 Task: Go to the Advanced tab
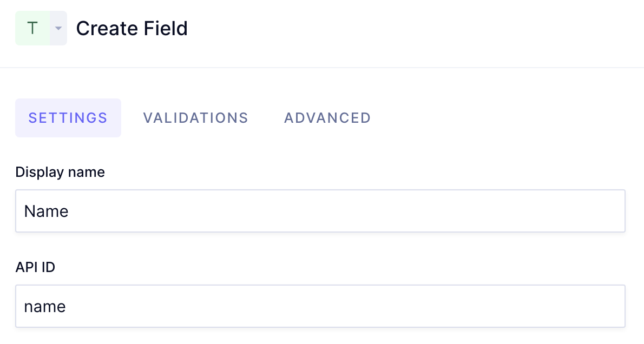coord(327,118)
